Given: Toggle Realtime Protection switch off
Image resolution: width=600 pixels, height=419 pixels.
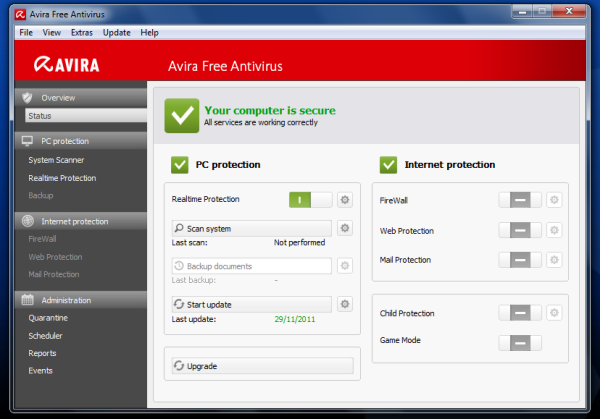Looking at the screenshot, I should (x=310, y=200).
